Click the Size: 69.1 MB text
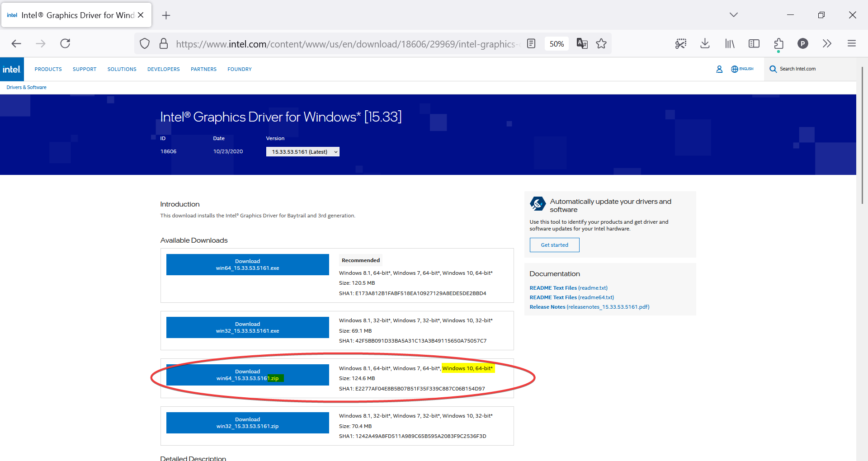Viewport: 868px width, 461px height. click(x=355, y=331)
